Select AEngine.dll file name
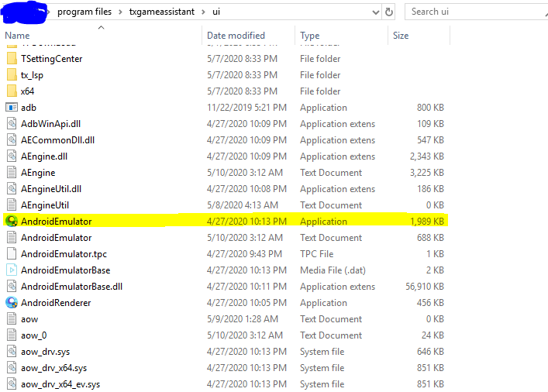The image size is (548, 392). click(x=44, y=156)
